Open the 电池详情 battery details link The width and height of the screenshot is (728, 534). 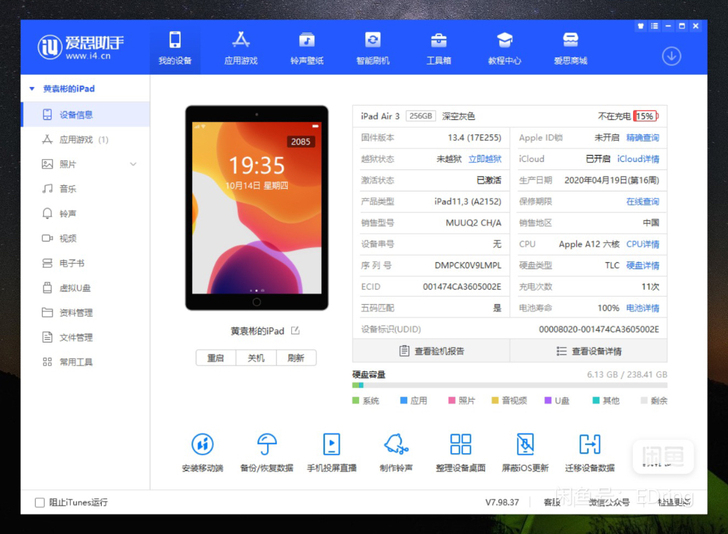coord(642,308)
